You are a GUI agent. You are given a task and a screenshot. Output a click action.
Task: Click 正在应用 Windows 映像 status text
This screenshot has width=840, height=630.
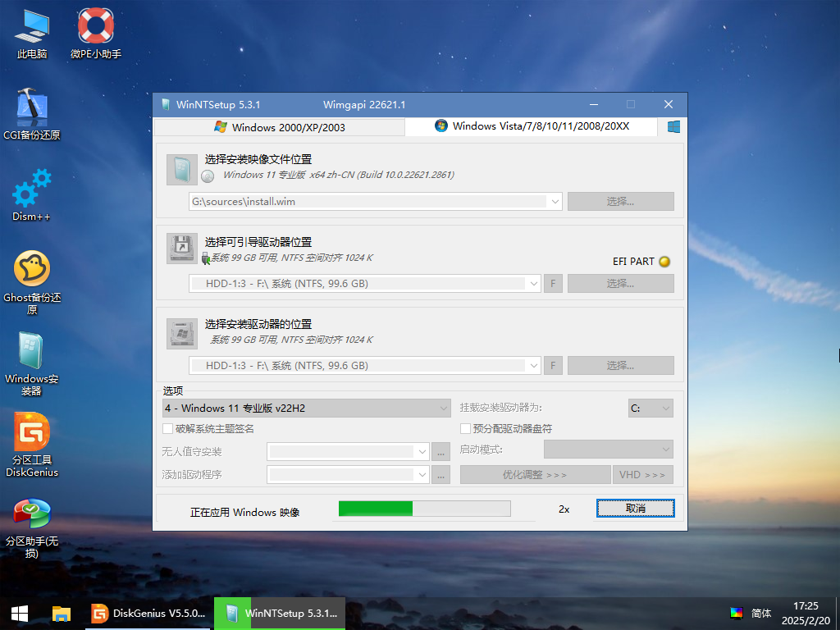point(244,513)
